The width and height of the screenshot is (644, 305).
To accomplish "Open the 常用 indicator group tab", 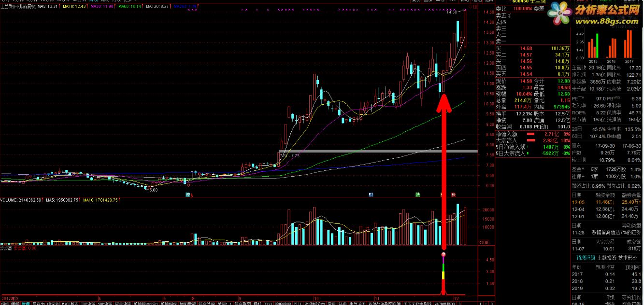I will coord(331,303).
